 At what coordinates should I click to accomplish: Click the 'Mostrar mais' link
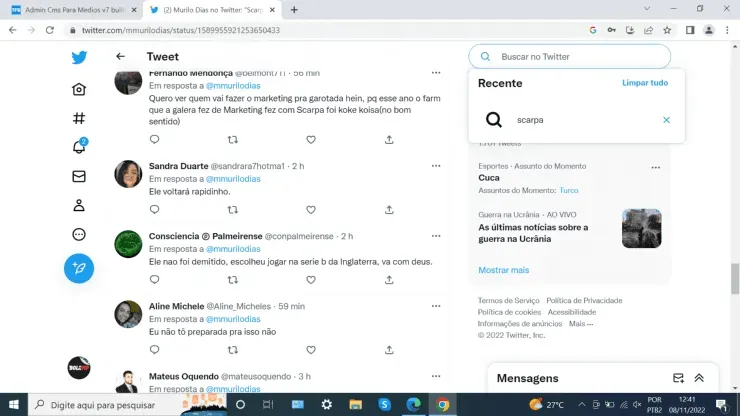point(503,270)
